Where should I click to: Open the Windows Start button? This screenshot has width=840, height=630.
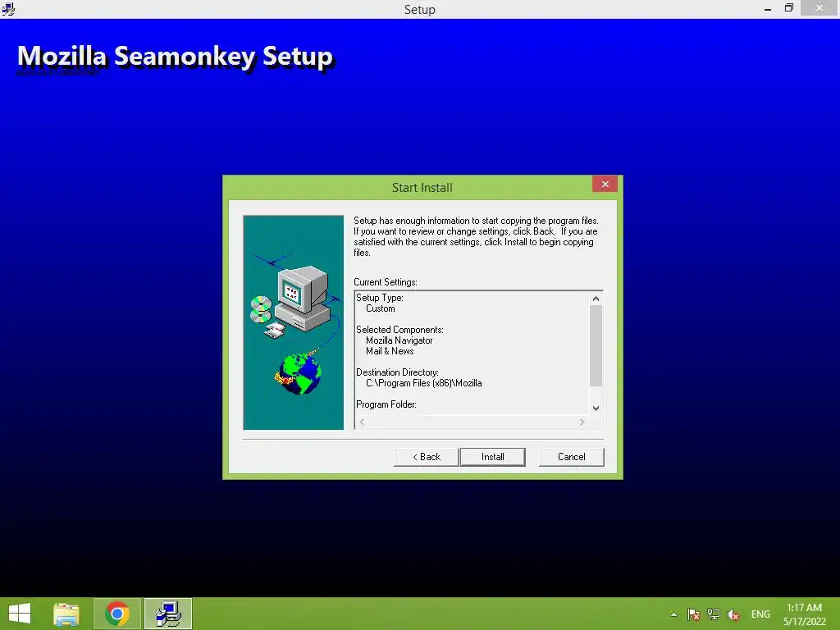click(20, 614)
